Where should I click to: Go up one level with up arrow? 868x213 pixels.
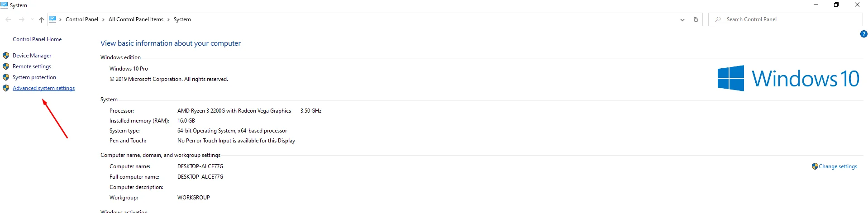[x=42, y=19]
